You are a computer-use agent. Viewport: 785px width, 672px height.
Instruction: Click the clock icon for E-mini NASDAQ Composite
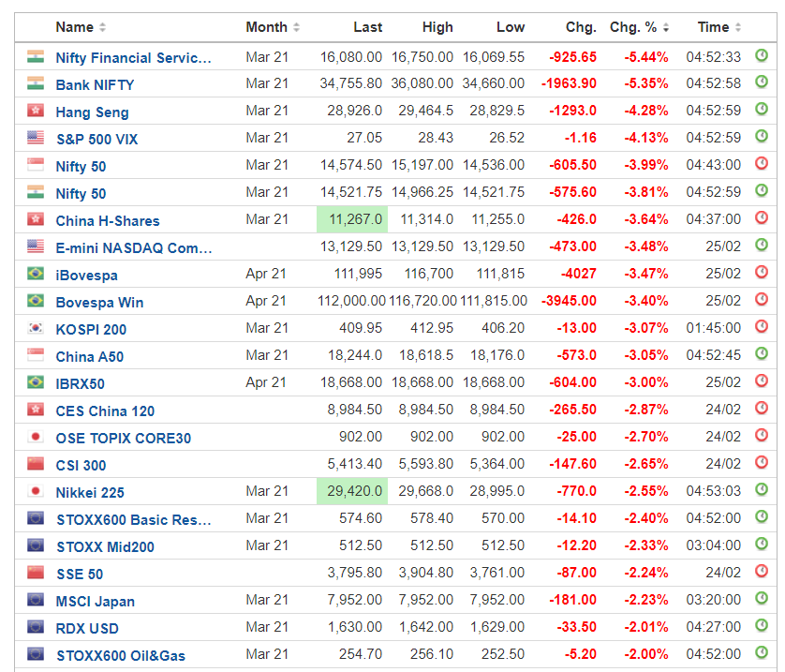pyautogui.click(x=761, y=245)
